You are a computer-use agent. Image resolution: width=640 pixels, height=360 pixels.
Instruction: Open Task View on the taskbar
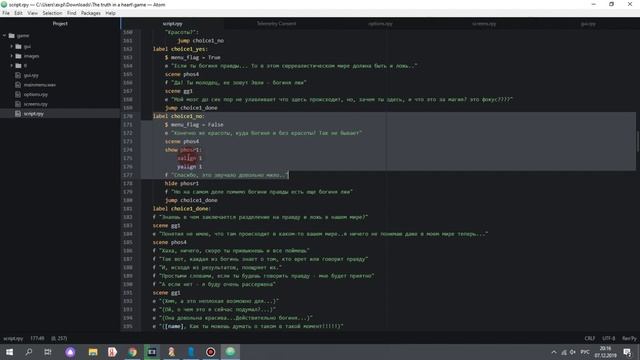(x=48, y=352)
